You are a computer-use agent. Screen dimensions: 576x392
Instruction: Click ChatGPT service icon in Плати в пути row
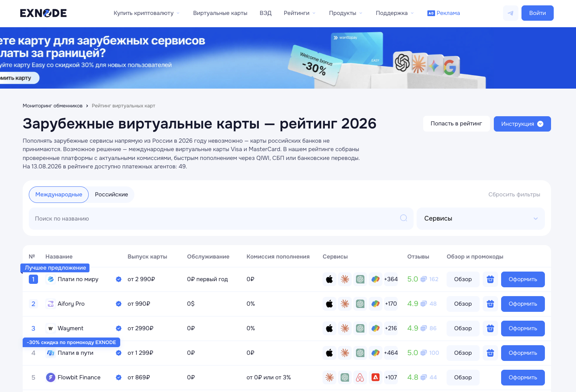pyautogui.click(x=360, y=353)
